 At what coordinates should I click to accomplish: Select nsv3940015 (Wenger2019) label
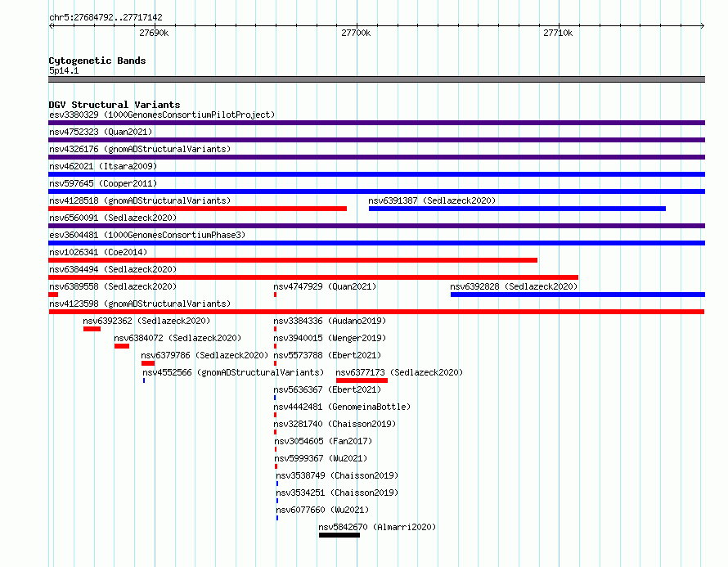click(x=330, y=338)
